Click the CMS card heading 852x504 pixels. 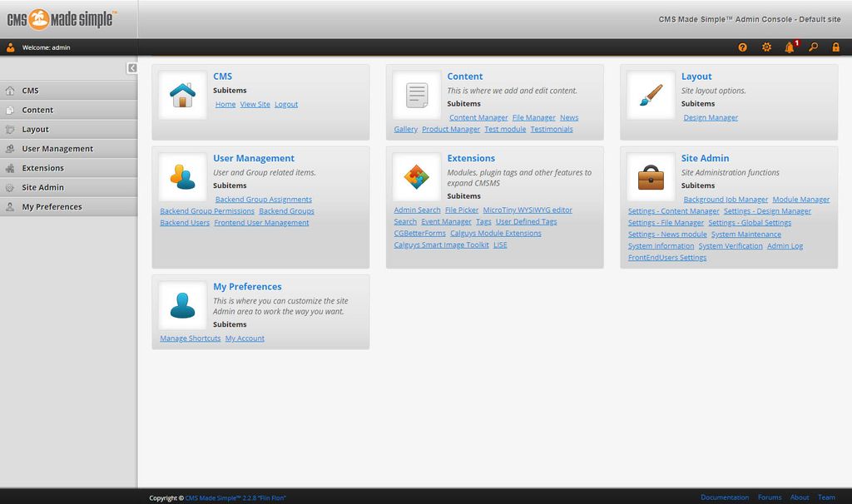tap(222, 77)
